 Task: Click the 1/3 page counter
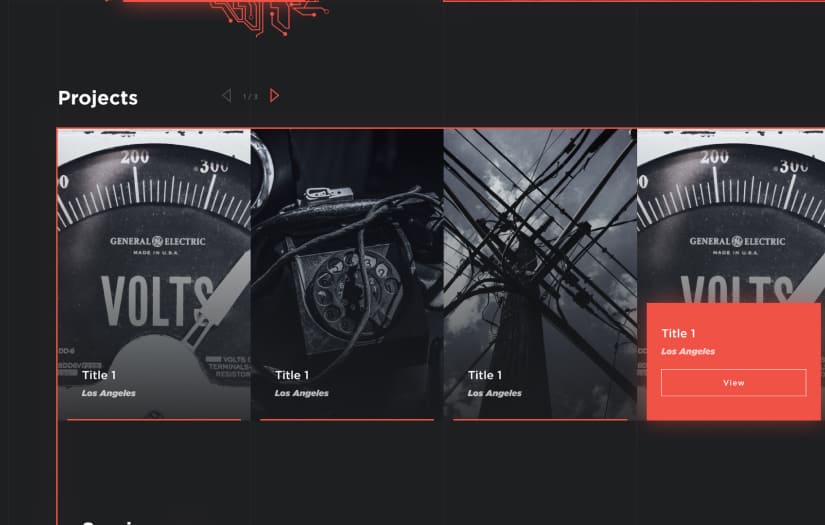coord(250,97)
